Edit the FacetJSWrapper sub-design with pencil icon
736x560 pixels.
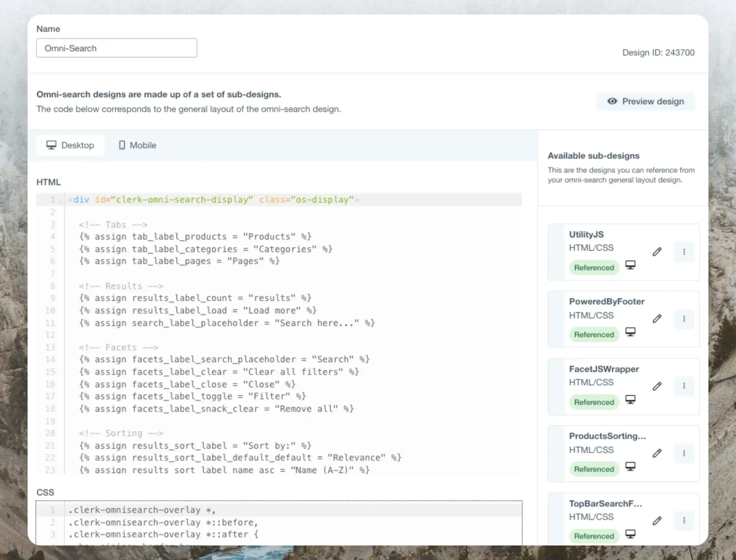pos(657,386)
